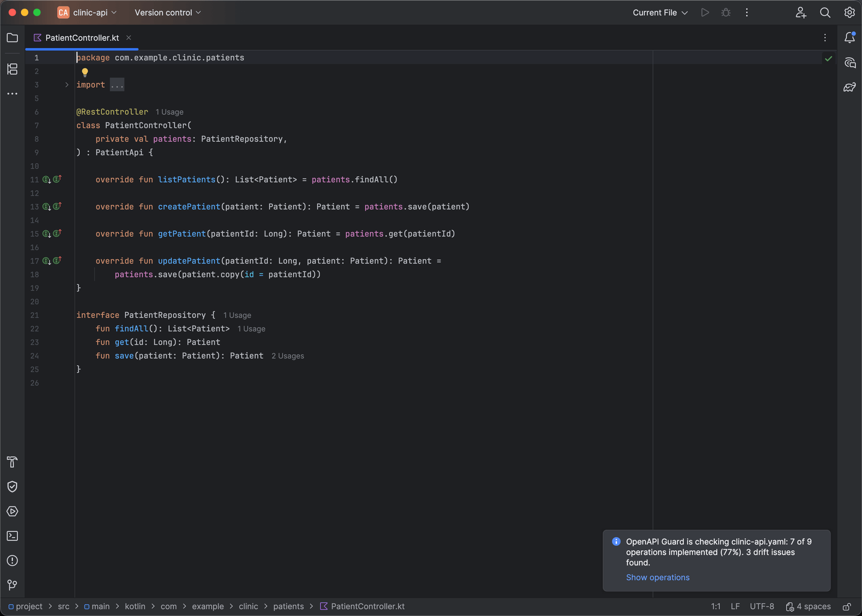Image resolution: width=862 pixels, height=616 pixels.
Task: Open UTF-8 encoding selector
Action: click(x=762, y=606)
